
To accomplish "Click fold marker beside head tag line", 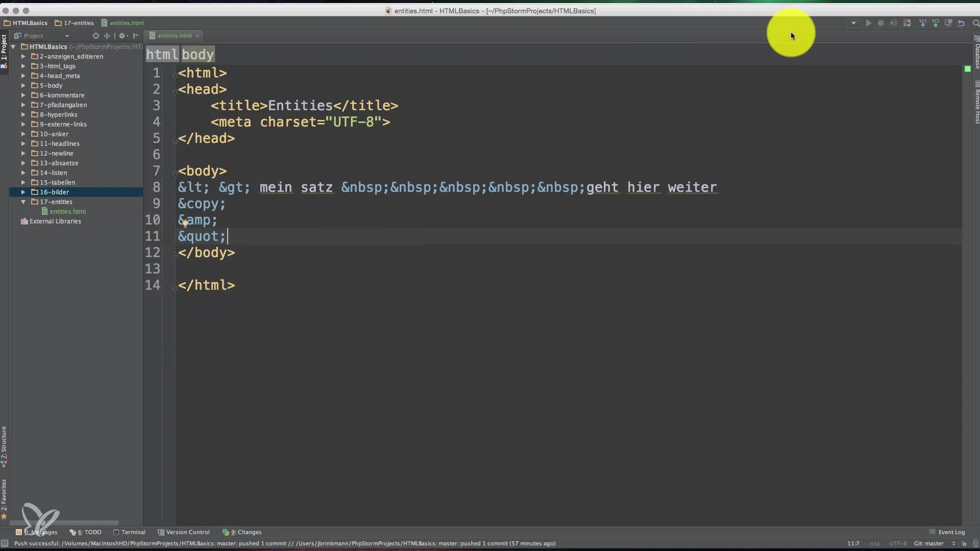I will click(x=175, y=91).
